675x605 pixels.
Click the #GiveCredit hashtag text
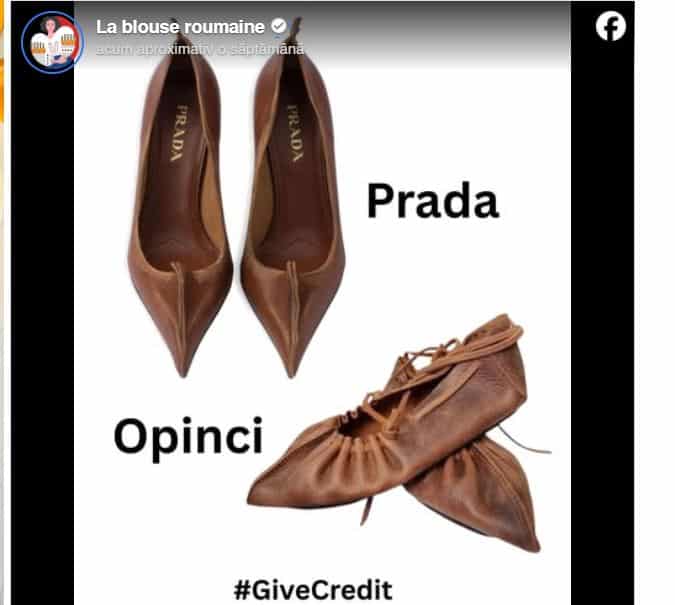pyautogui.click(x=313, y=590)
